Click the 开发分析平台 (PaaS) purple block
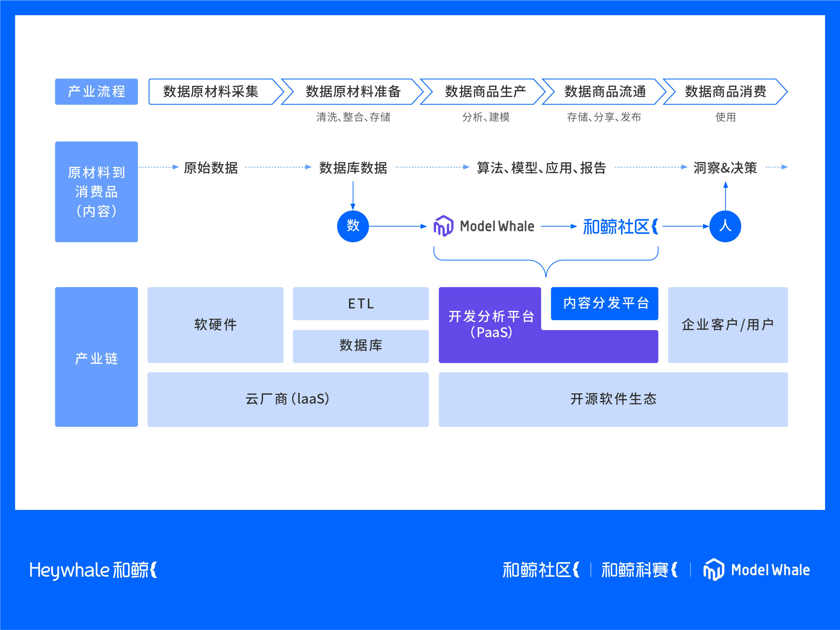The image size is (840, 630). (491, 325)
